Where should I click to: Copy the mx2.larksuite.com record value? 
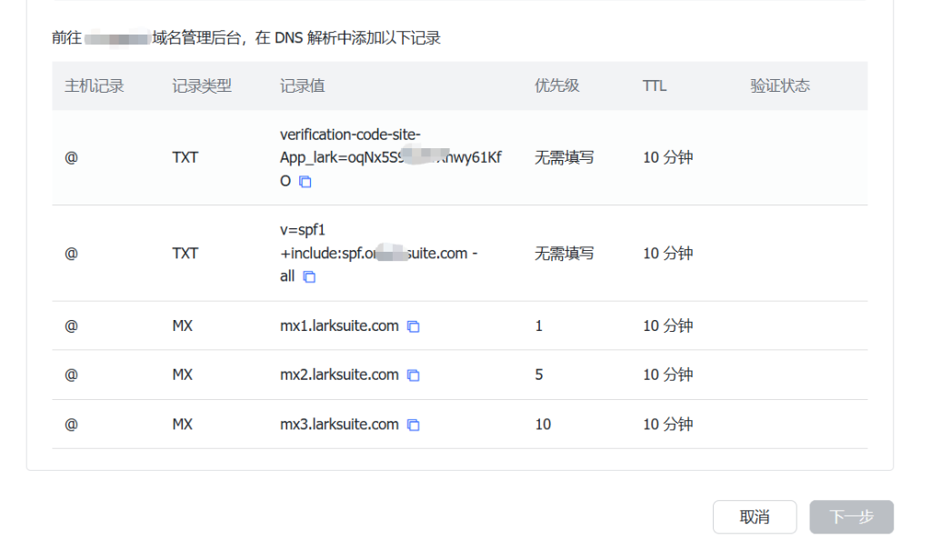[x=414, y=375]
